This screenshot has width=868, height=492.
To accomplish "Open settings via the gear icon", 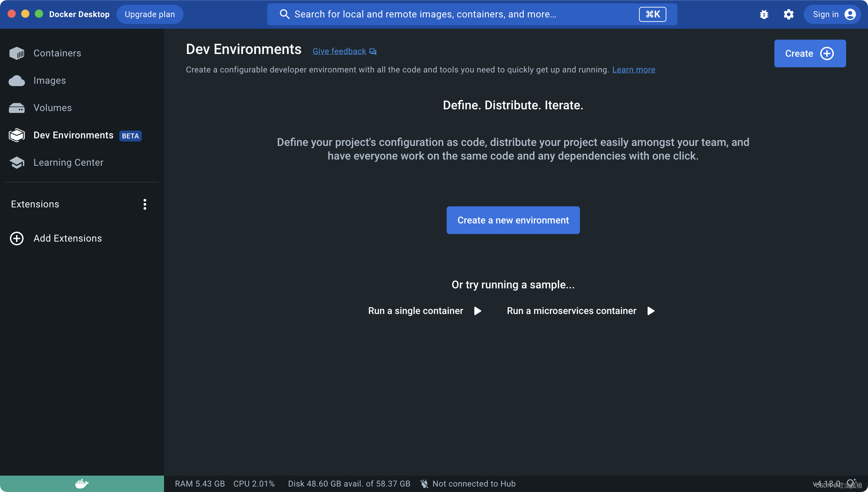I will click(788, 14).
